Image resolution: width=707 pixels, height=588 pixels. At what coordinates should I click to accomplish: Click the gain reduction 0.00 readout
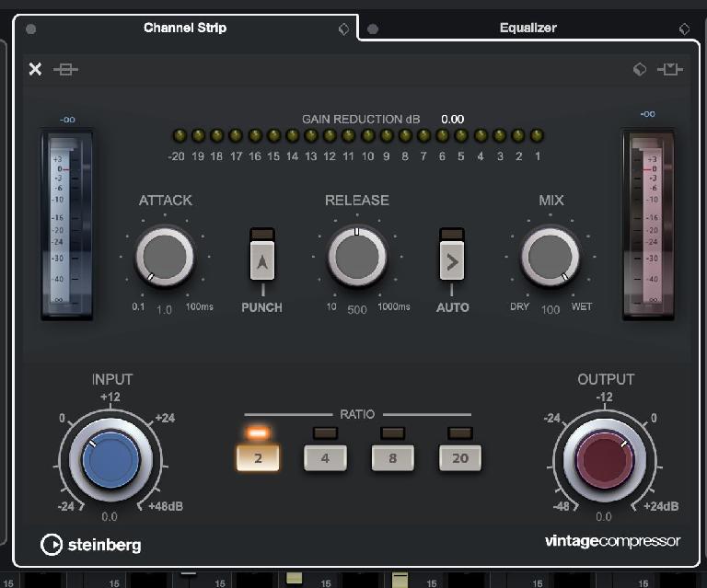point(452,120)
